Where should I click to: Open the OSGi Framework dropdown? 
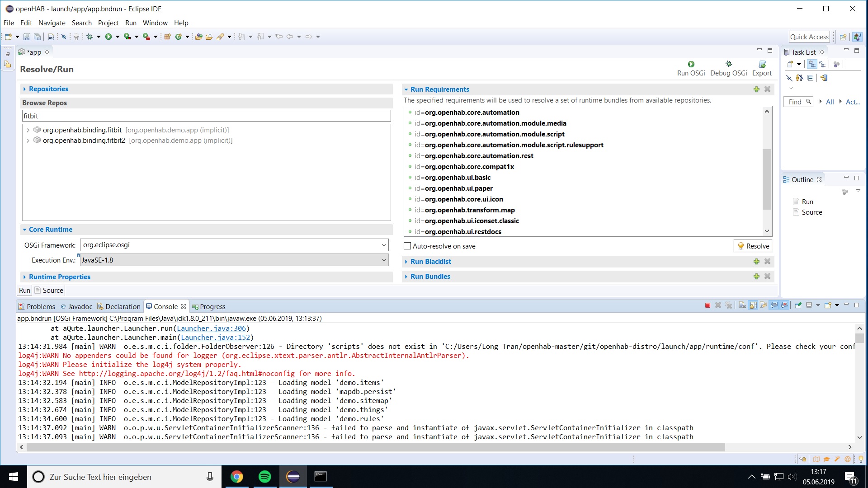(384, 245)
